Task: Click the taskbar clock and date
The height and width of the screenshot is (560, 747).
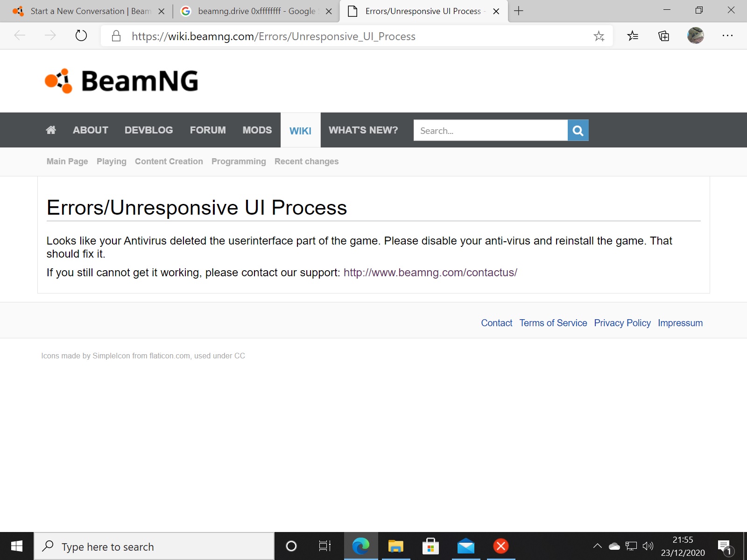Action: tap(683, 546)
